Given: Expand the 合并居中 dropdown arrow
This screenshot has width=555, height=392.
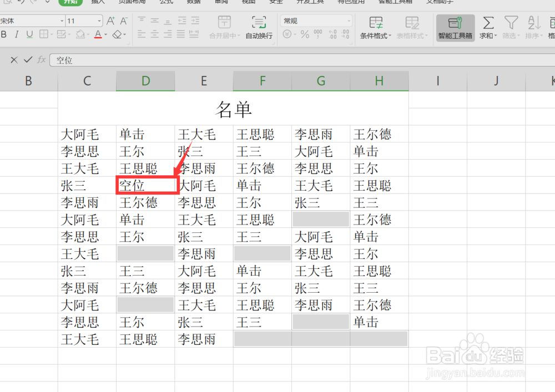Looking at the screenshot, I should pyautogui.click(x=239, y=35).
